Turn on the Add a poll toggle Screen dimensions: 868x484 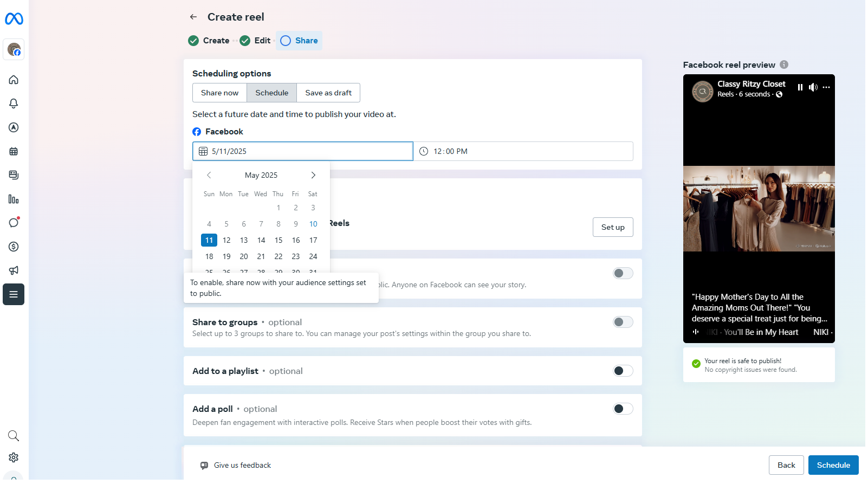point(623,409)
